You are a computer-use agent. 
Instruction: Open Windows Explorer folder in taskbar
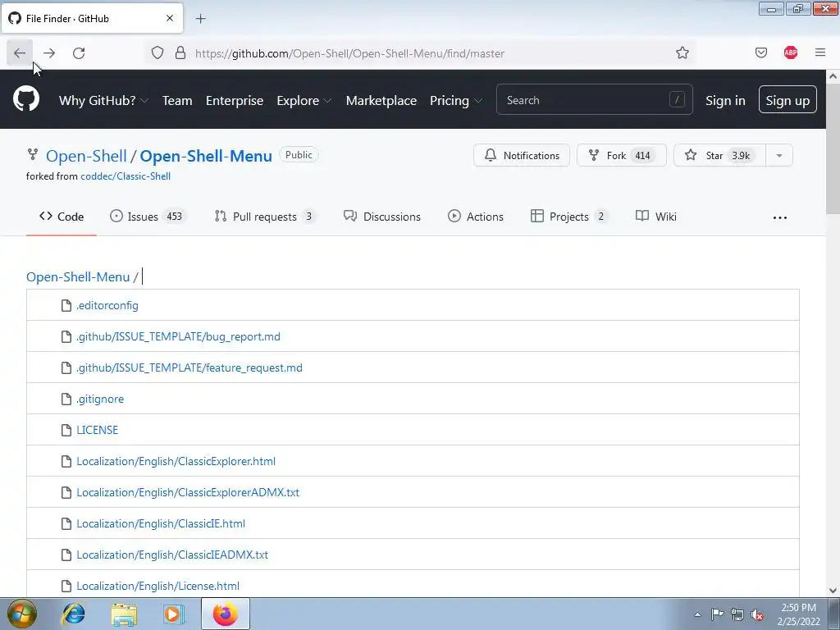click(124, 614)
